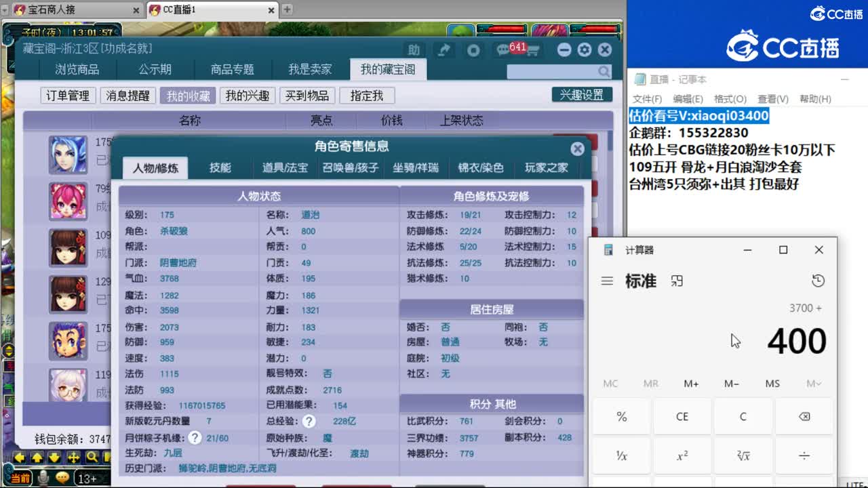The image size is (868, 488).
Task: Switch to the 坐骑/祥瑞 tab
Action: tap(416, 168)
